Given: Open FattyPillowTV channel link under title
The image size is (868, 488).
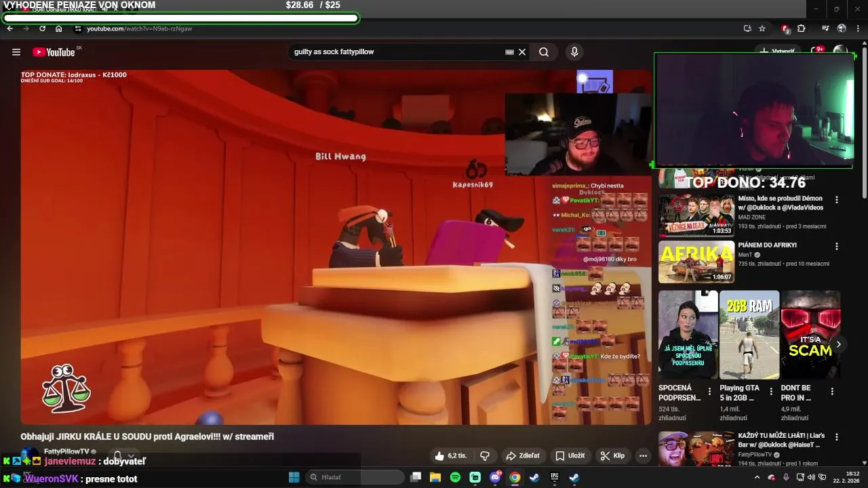Looking at the screenshot, I should [x=66, y=451].
